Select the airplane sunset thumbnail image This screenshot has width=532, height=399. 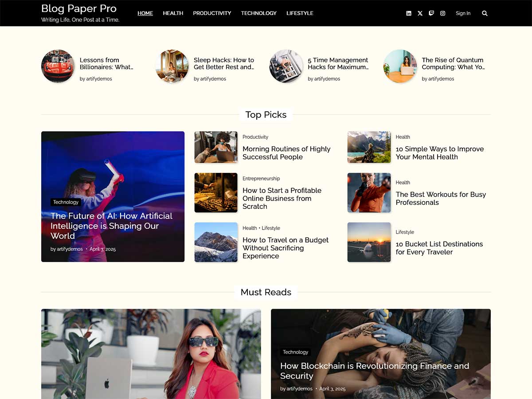[x=369, y=242]
